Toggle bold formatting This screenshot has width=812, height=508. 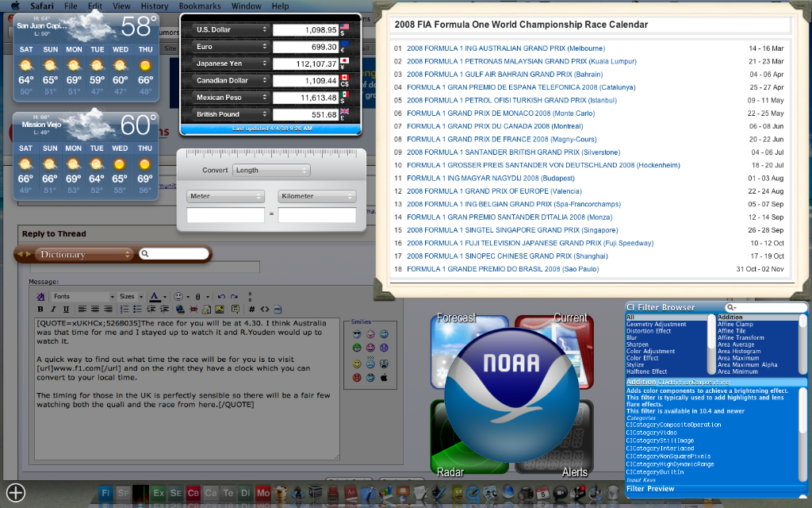tap(40, 310)
